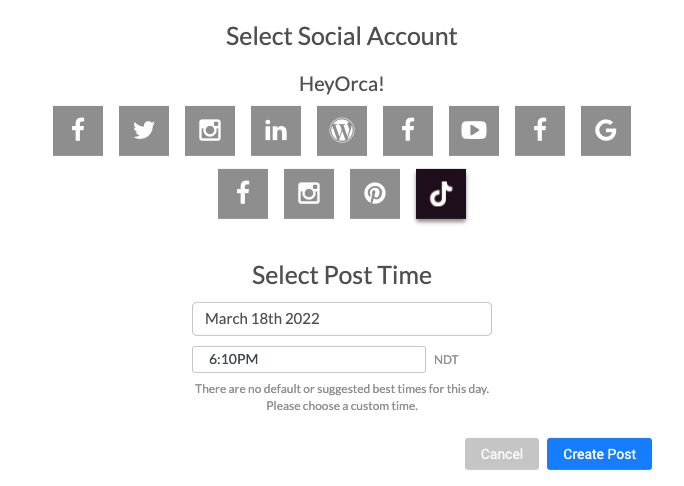Image resolution: width=684 pixels, height=486 pixels.
Task: Click the 'Please choose a custom time' note
Action: click(x=342, y=407)
